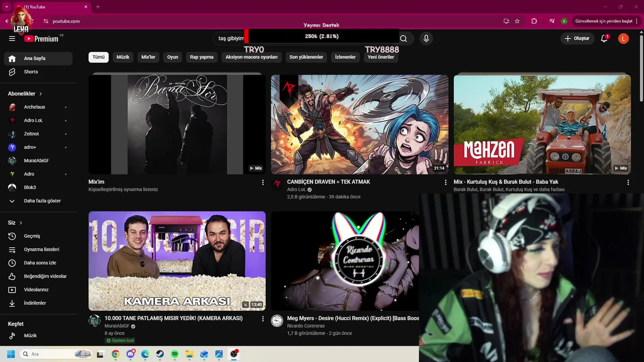
Task: Select the Müzik filter chip
Action: 123,57
